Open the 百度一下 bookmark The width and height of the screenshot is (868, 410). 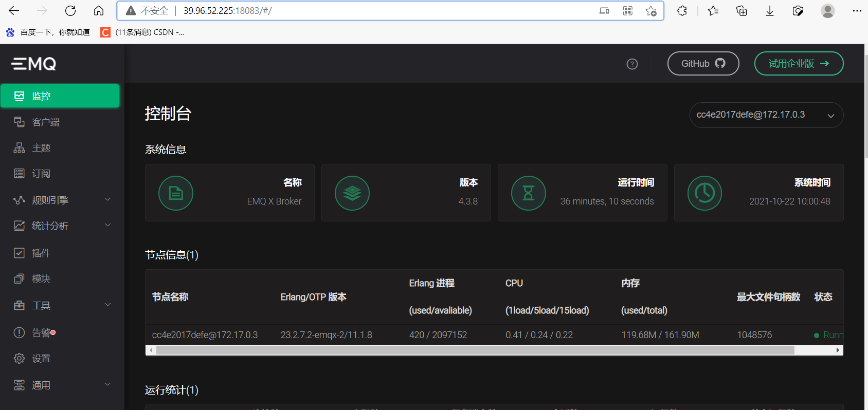coord(47,32)
